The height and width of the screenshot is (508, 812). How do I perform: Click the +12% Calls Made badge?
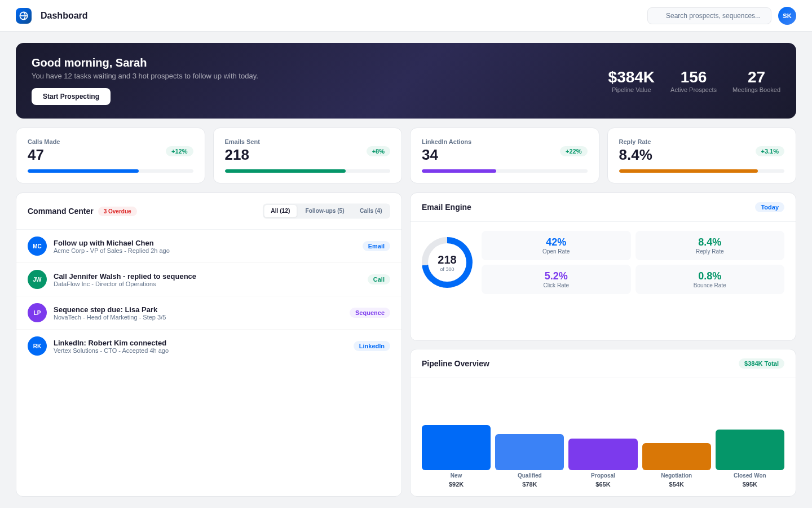(x=179, y=151)
